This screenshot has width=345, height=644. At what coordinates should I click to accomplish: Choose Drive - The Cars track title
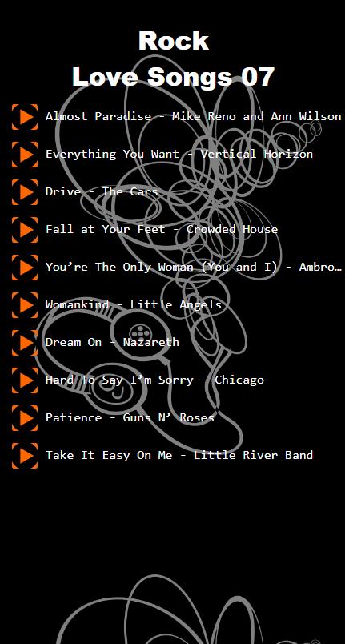coord(102,191)
